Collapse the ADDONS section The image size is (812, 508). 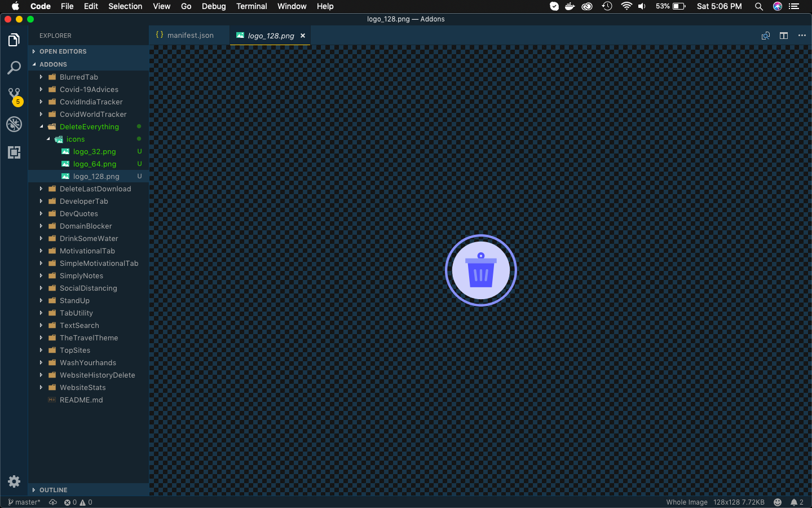[89, 64]
